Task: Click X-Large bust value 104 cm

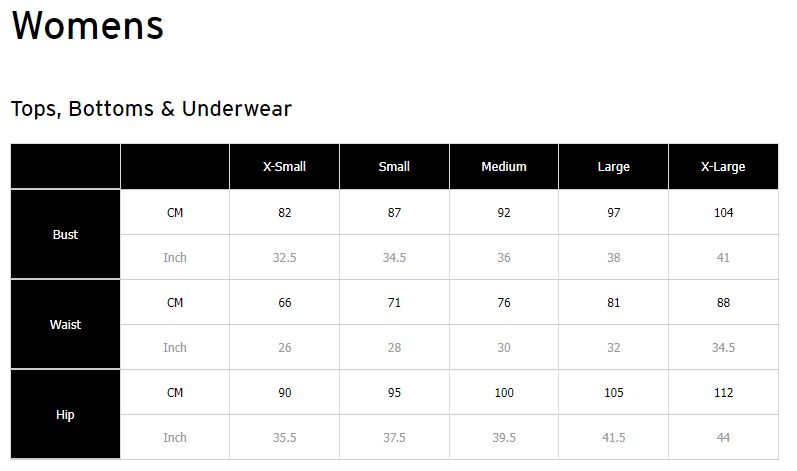Action: (x=723, y=213)
